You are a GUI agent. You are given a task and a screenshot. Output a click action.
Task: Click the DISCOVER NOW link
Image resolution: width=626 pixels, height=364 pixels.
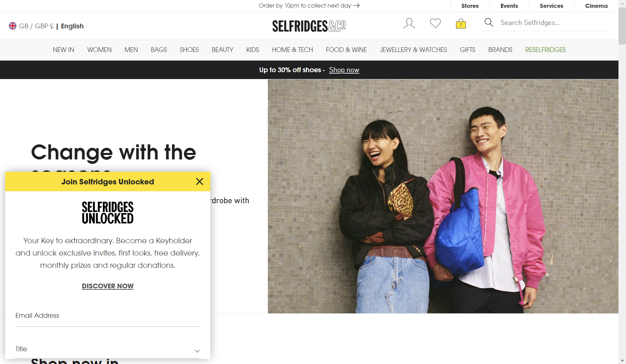(108, 286)
